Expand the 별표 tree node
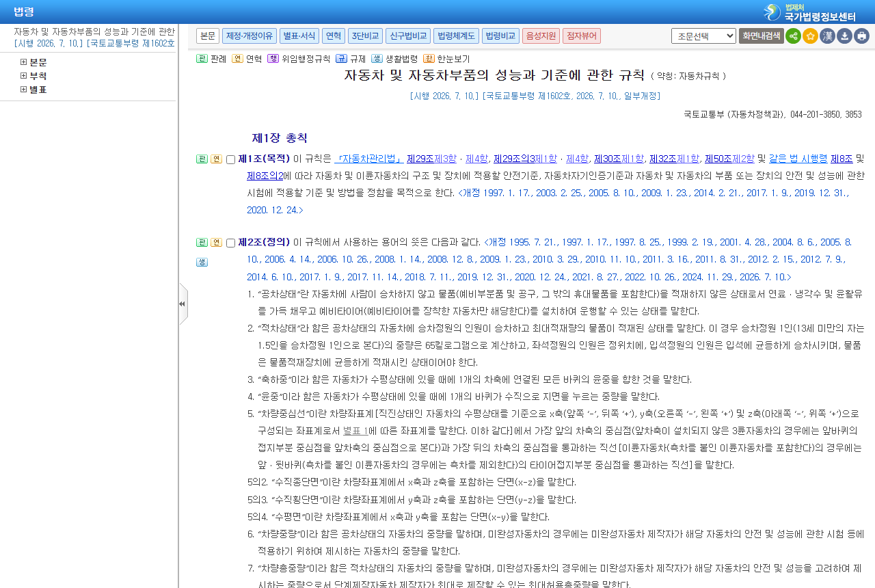Viewport: 875px width, 588px height. (23, 90)
